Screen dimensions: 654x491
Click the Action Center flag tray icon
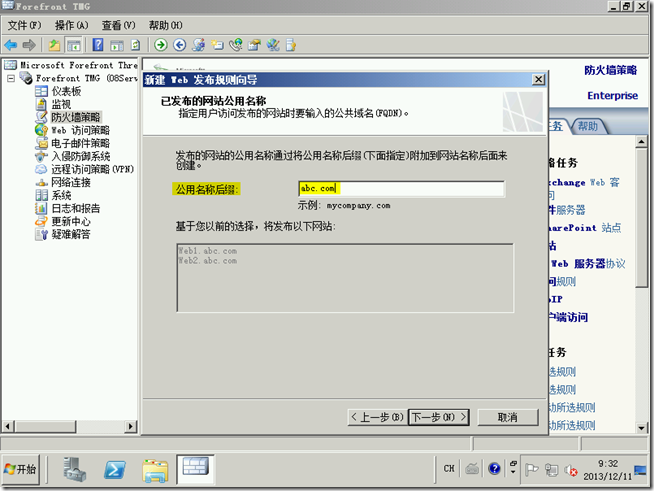click(x=531, y=470)
